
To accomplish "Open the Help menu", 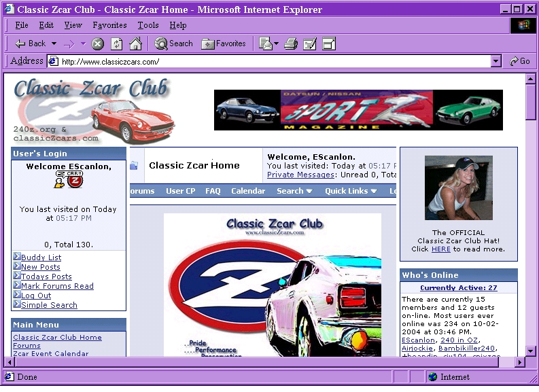I will (178, 25).
